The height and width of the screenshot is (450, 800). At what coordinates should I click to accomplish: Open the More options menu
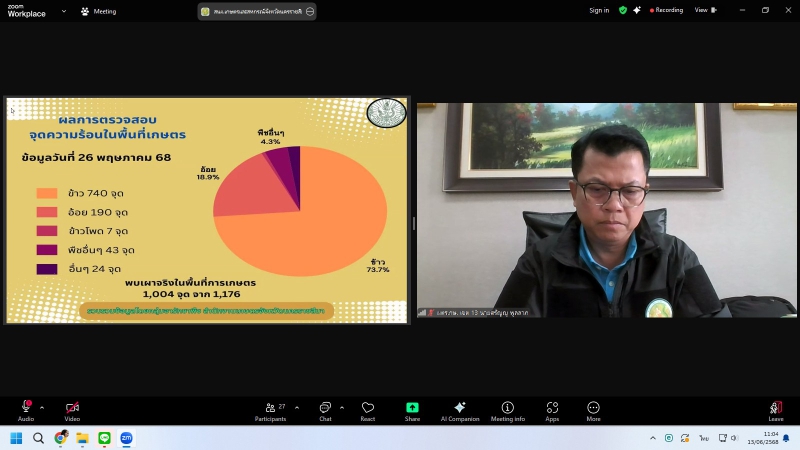click(x=593, y=408)
